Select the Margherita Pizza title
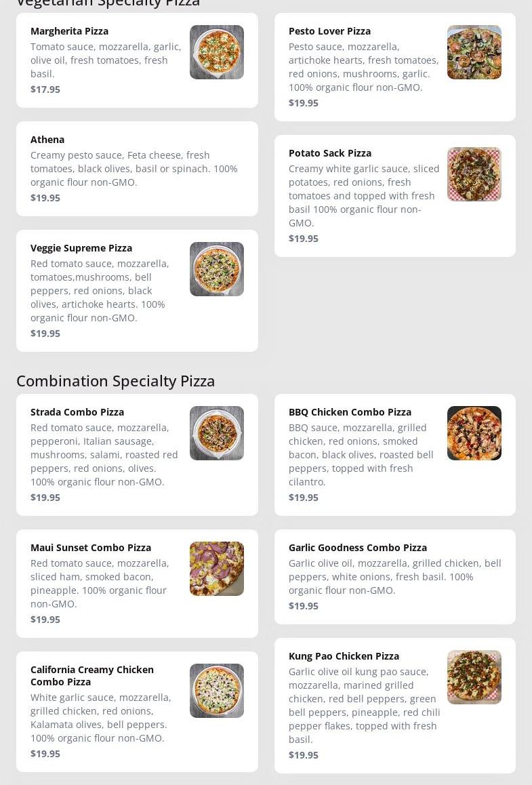 click(x=69, y=31)
